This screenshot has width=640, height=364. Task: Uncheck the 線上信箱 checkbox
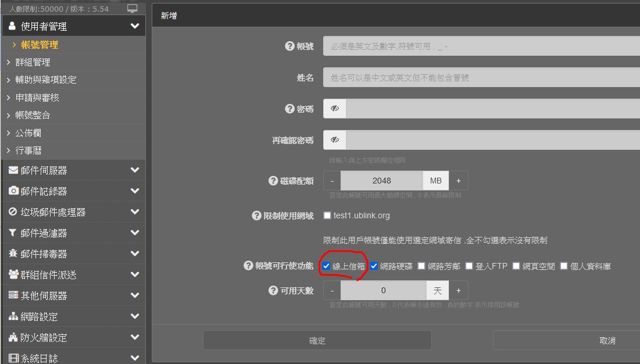coord(327,266)
